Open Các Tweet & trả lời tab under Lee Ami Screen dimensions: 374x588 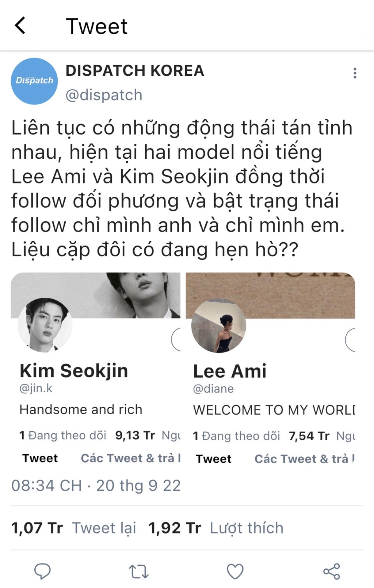(304, 459)
